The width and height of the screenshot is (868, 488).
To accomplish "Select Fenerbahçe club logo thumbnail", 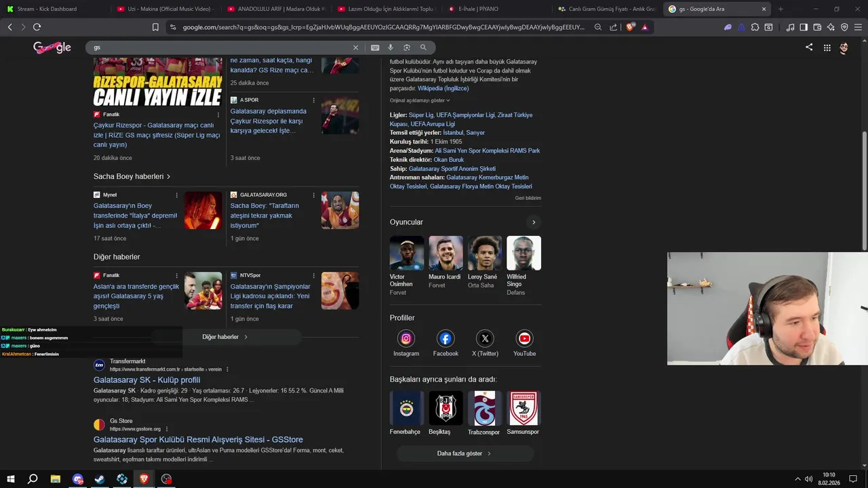I will pos(407,408).
